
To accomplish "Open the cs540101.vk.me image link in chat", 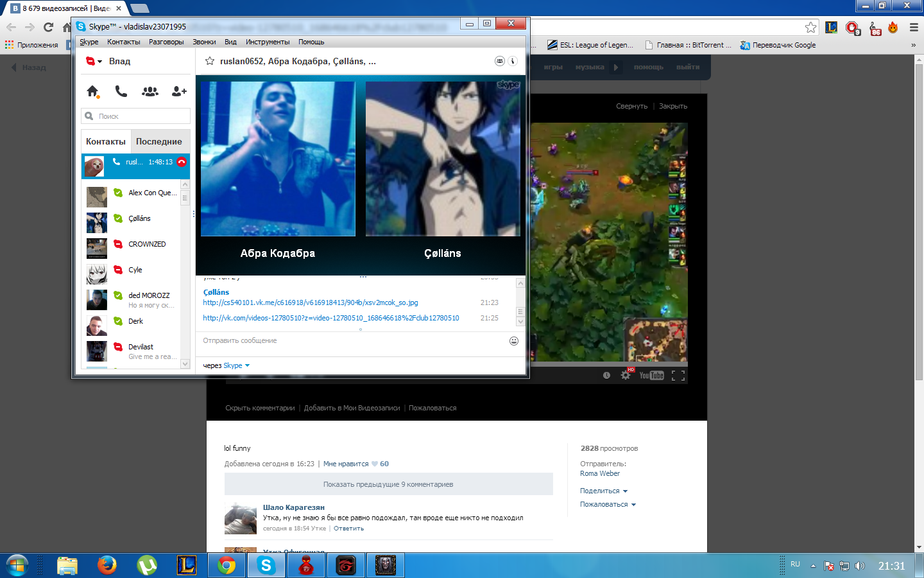I will [x=311, y=302].
